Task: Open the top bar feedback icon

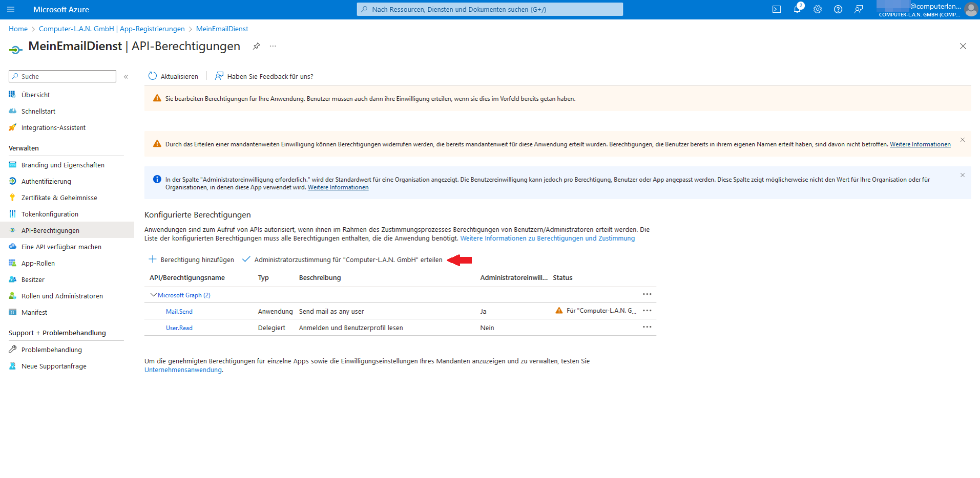Action: 859,9
